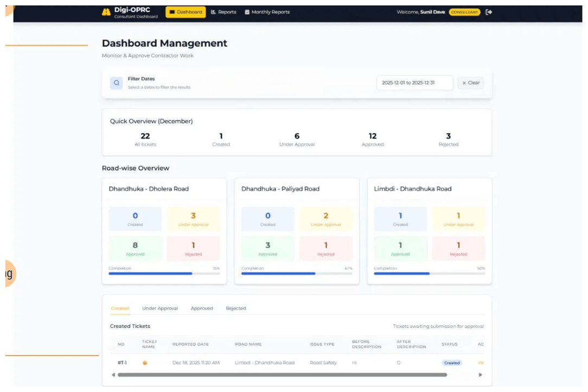Screen dimensions: 588x392
Task: Click the Reported Date column header
Action: pyautogui.click(x=190, y=344)
